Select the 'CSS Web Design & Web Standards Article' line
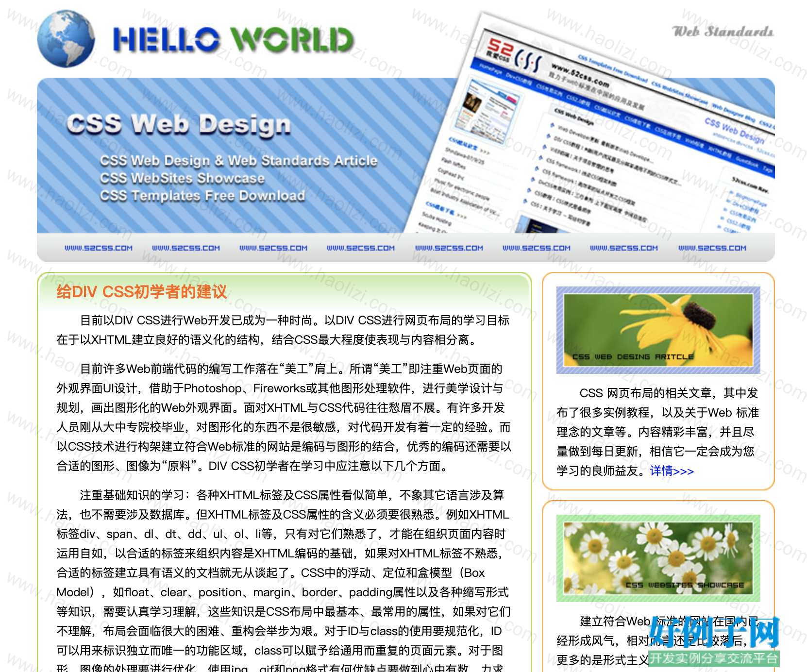Image resolution: width=807 pixels, height=672 pixels. click(x=238, y=161)
